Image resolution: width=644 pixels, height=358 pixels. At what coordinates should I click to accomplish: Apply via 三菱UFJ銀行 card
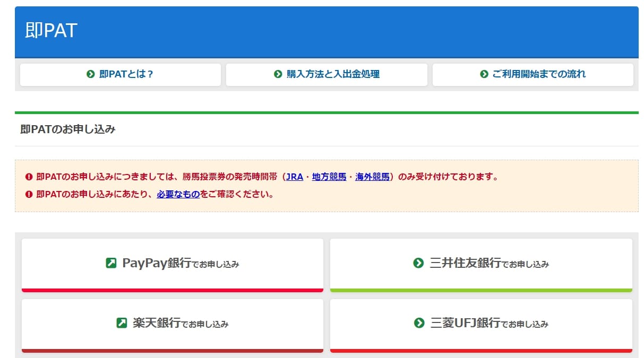pyautogui.click(x=481, y=326)
